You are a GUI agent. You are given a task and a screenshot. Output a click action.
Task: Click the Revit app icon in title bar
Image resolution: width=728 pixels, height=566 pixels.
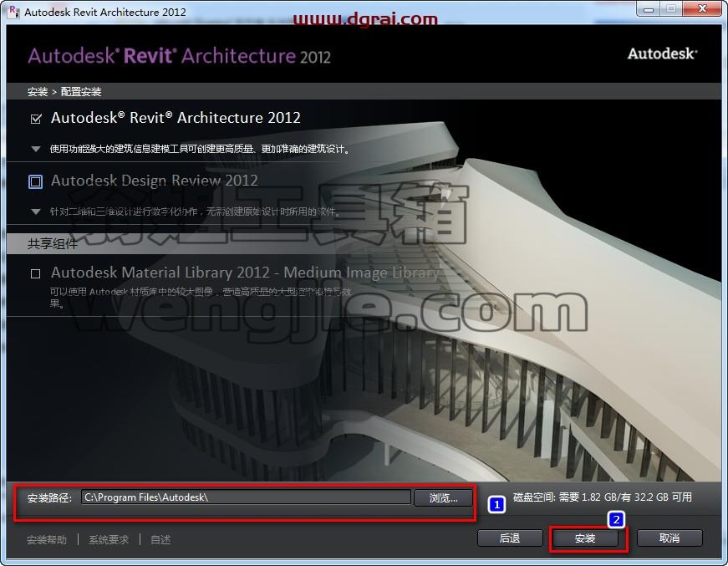click(14, 12)
